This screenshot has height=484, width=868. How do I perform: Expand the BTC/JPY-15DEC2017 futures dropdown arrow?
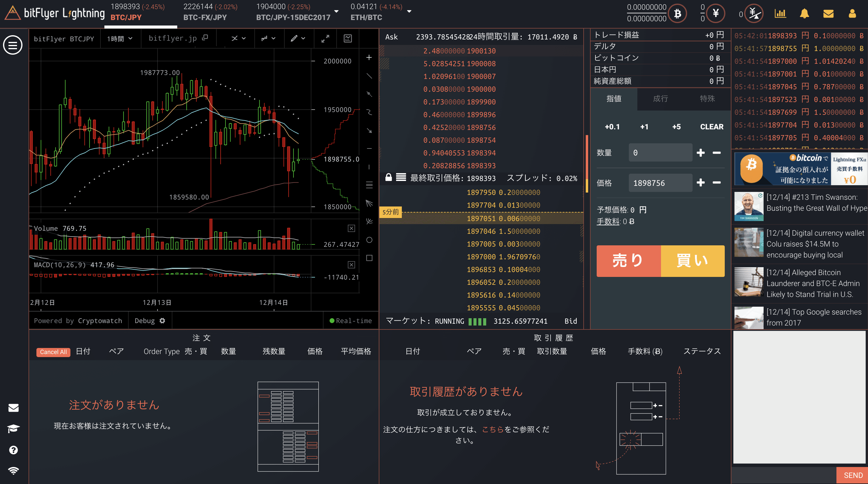point(336,12)
